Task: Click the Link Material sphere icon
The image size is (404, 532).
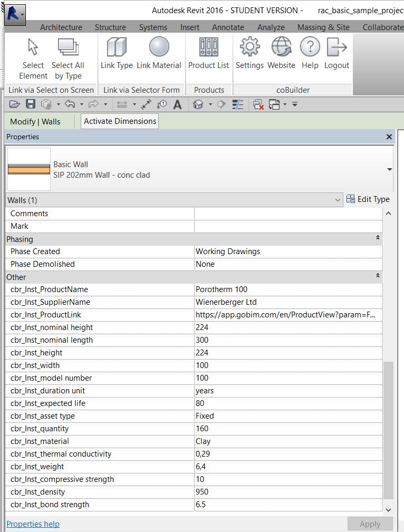Action: click(159, 47)
